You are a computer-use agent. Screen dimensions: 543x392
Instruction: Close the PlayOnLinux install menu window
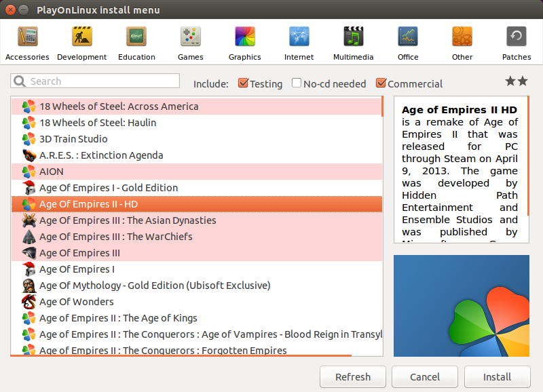[10, 9]
